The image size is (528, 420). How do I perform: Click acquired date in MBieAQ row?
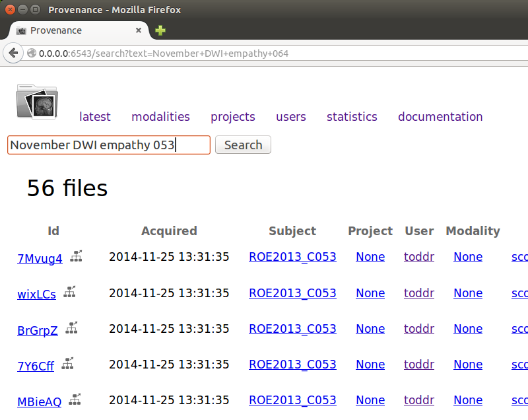coord(169,400)
